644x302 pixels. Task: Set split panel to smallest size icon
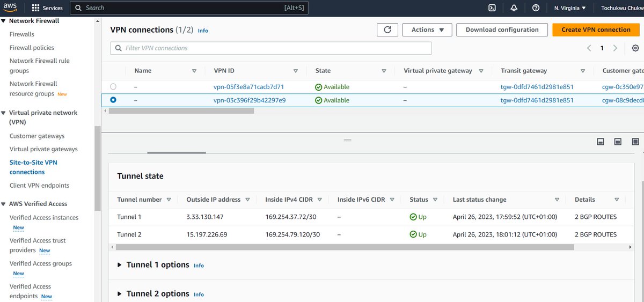coord(601,142)
